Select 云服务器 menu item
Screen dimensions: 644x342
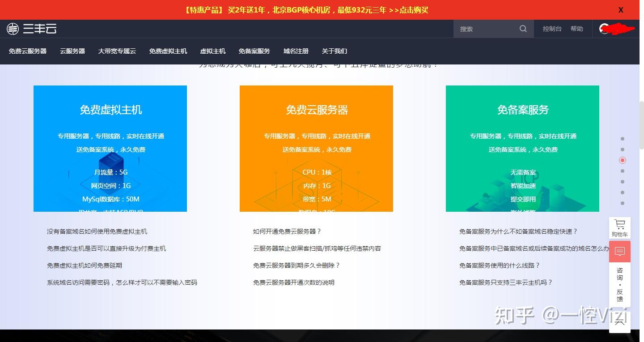72,51
